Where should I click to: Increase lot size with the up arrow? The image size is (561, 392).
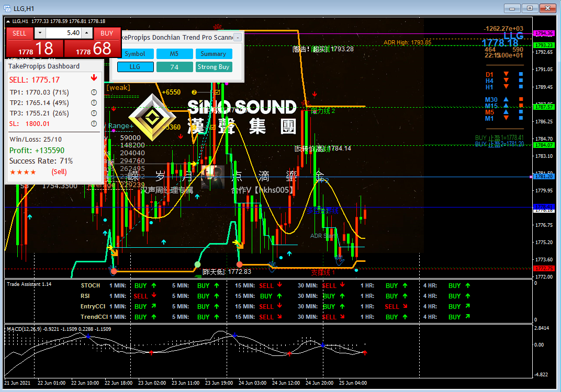click(87, 33)
